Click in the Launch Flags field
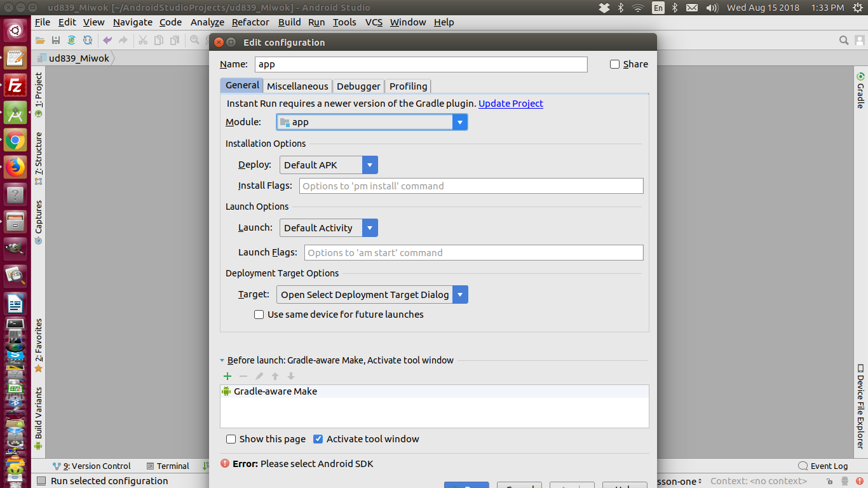The width and height of the screenshot is (868, 488). (x=473, y=253)
